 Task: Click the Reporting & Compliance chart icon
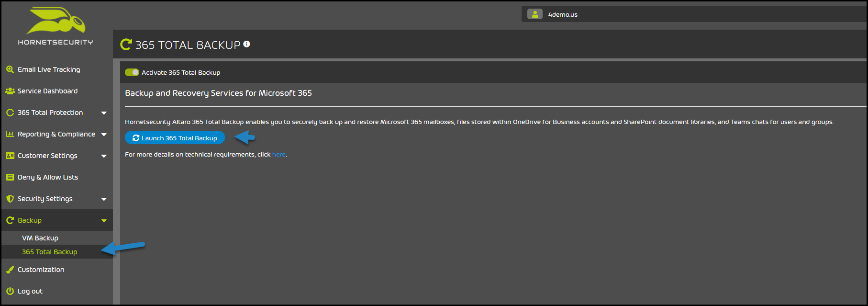(10, 134)
